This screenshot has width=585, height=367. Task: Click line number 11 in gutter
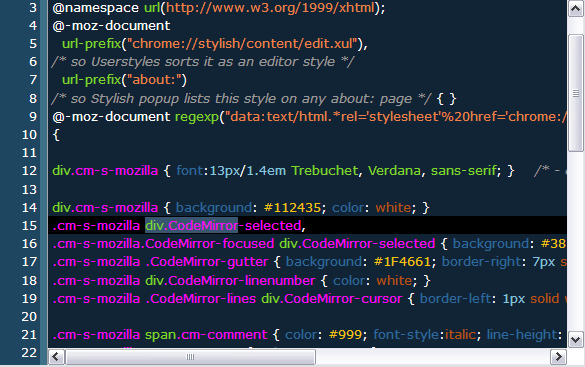(29, 153)
